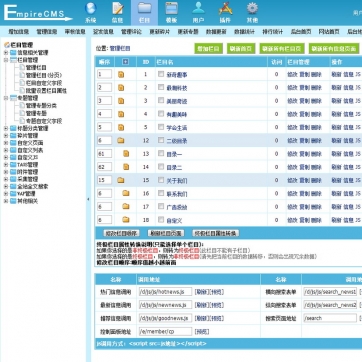Click the /search page address field
The height and width of the screenshot is (362, 362).
click(x=330, y=318)
